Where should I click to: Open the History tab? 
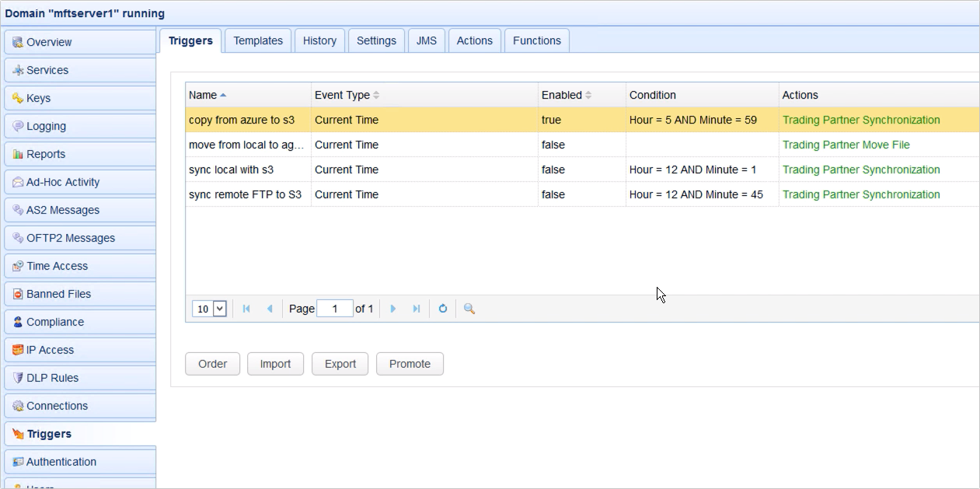319,40
